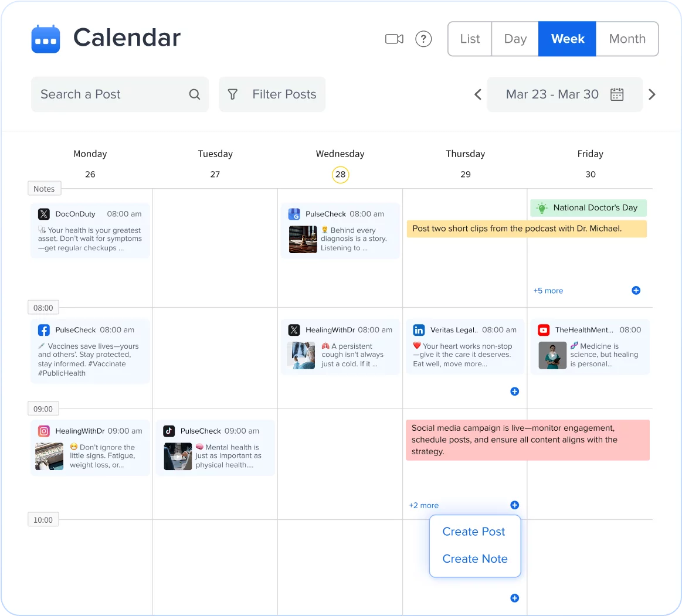
Task: Switch to the Day view tab
Action: [x=514, y=39]
